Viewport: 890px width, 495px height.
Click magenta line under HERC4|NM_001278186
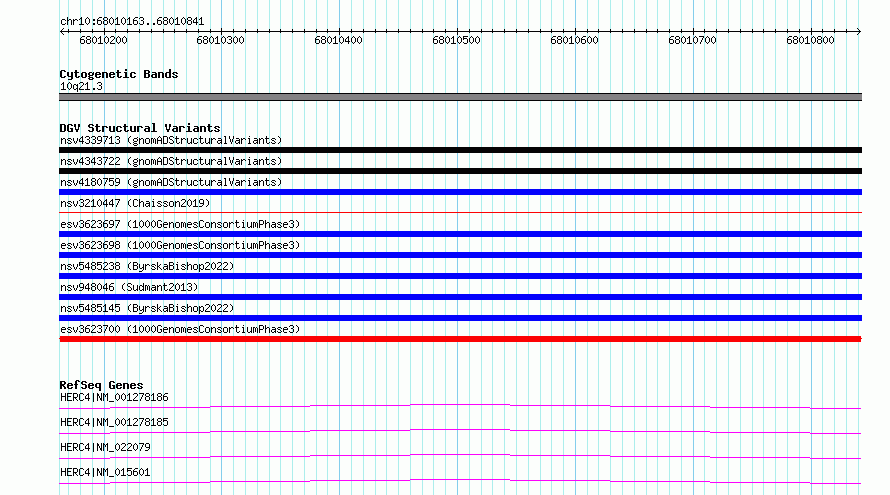[x=460, y=406]
